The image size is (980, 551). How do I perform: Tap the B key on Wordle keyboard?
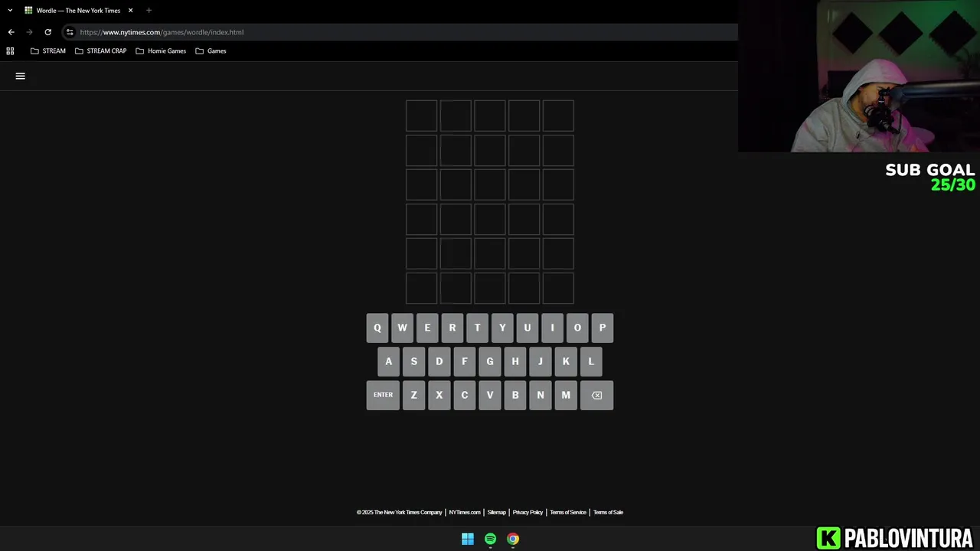(x=515, y=395)
